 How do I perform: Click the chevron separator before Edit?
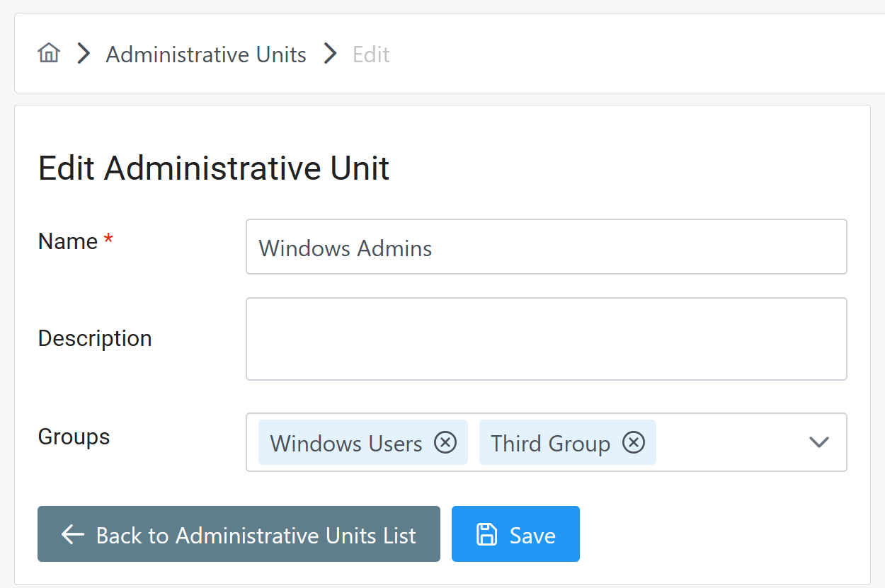(330, 54)
